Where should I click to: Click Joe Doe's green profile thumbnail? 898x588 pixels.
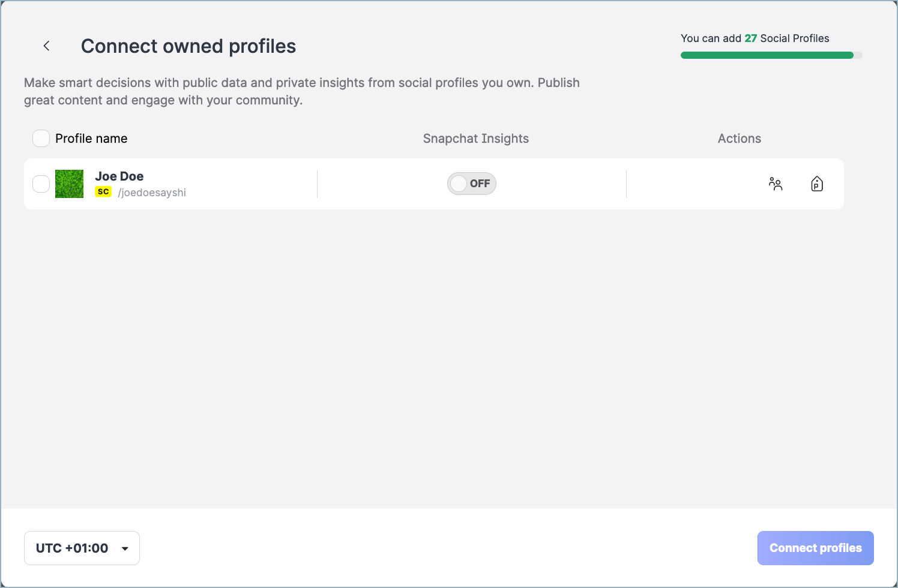click(x=69, y=184)
